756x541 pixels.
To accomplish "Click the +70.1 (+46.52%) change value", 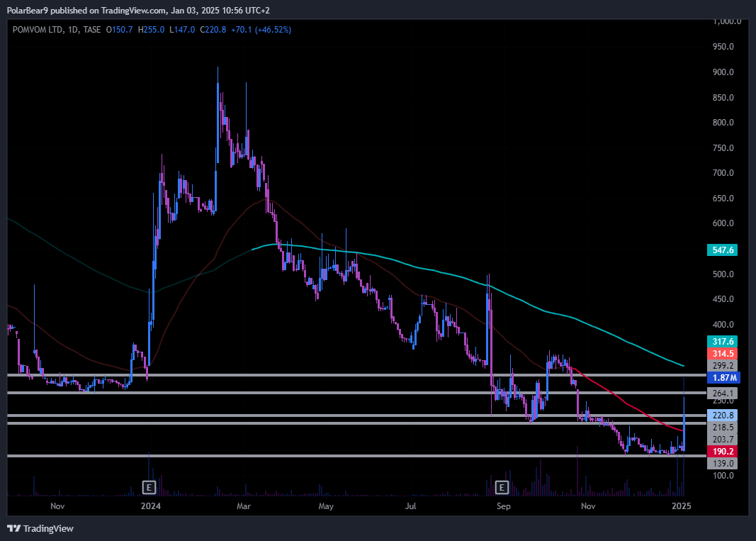I will [261, 30].
